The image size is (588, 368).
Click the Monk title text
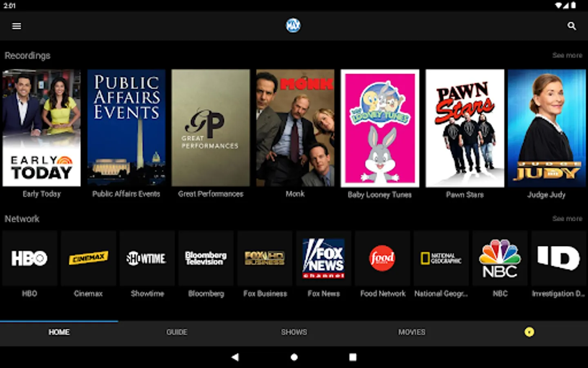(x=295, y=194)
